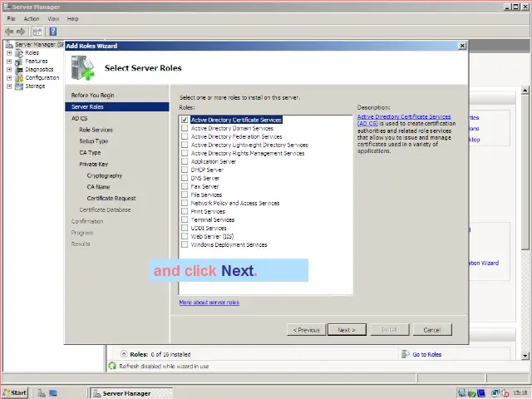Screen dimensions: 532x399
Task: Select the Print Services checkbox
Action: (185, 211)
